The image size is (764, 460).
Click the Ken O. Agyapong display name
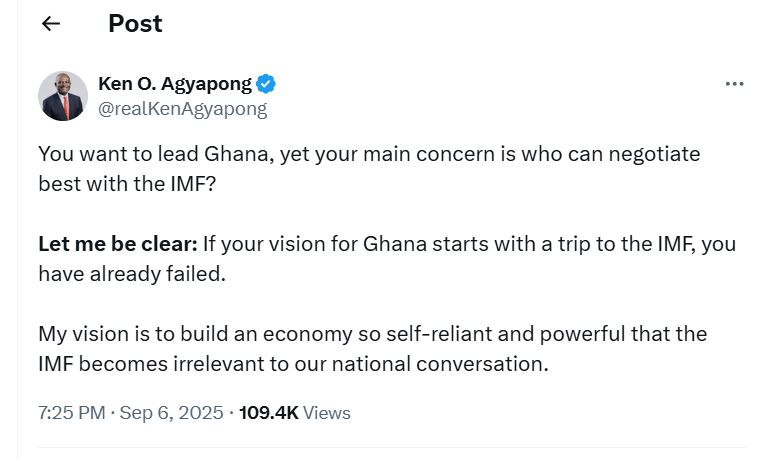[x=176, y=84]
